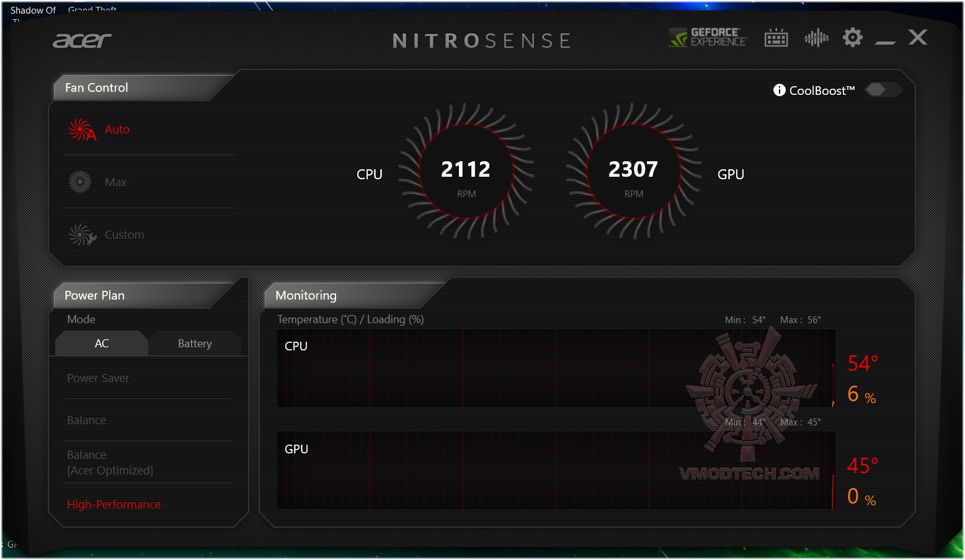The width and height of the screenshot is (965, 560).
Task: Select the High-Performance power plan
Action: coord(114,505)
